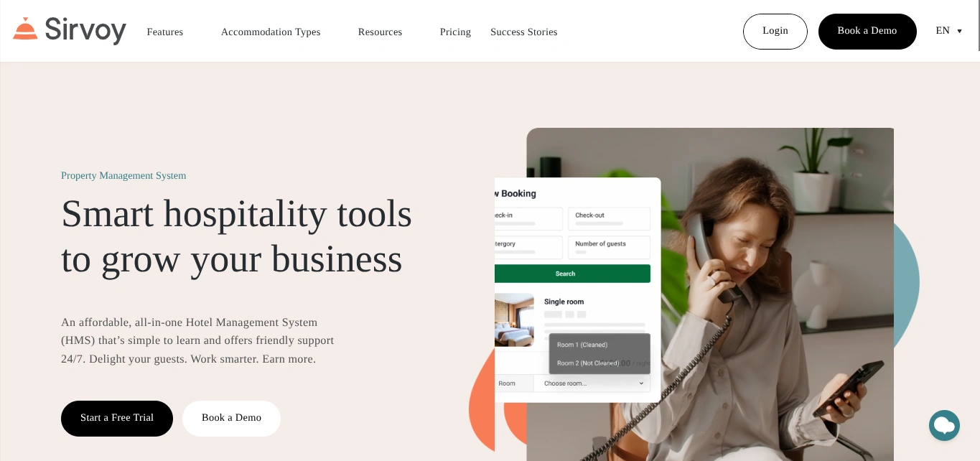Image resolution: width=980 pixels, height=461 pixels.
Task: Open the Accommodation Types menu
Action: coord(271,32)
